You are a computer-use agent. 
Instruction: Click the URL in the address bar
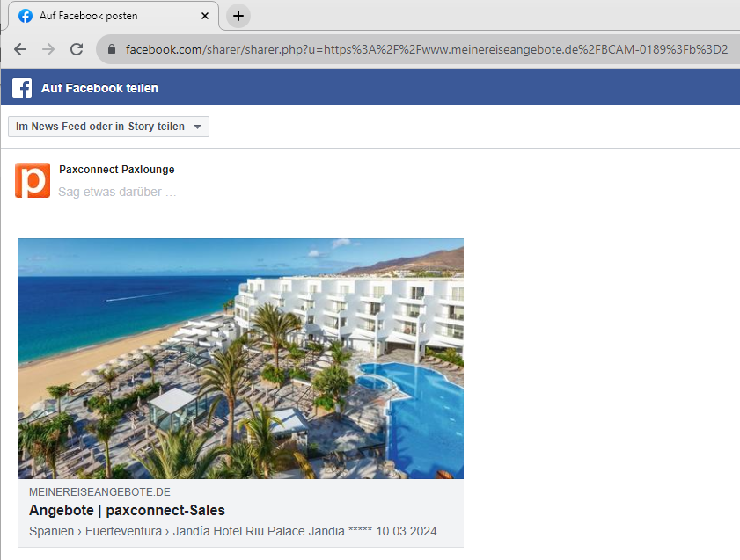427,49
